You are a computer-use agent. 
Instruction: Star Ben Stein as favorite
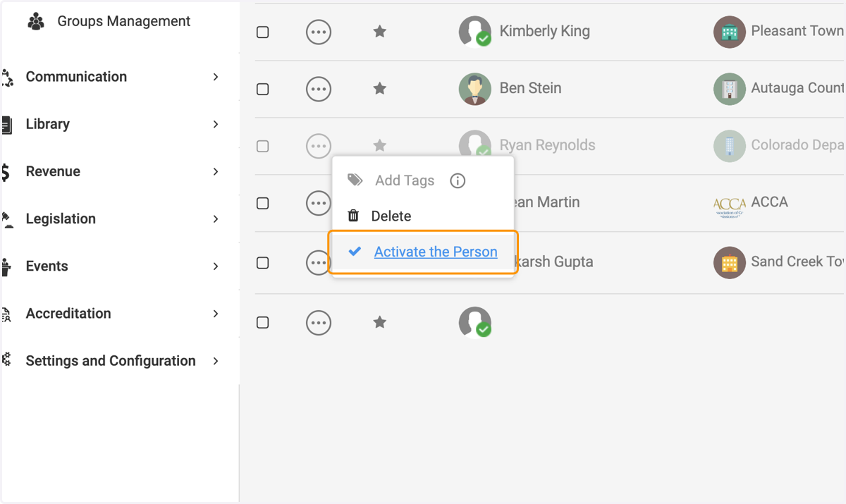click(380, 88)
